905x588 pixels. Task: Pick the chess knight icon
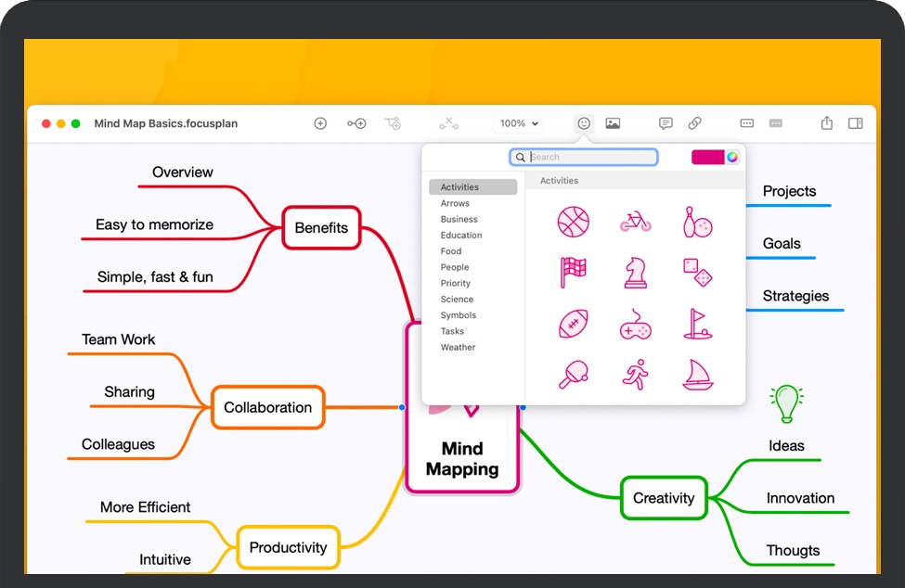636,273
